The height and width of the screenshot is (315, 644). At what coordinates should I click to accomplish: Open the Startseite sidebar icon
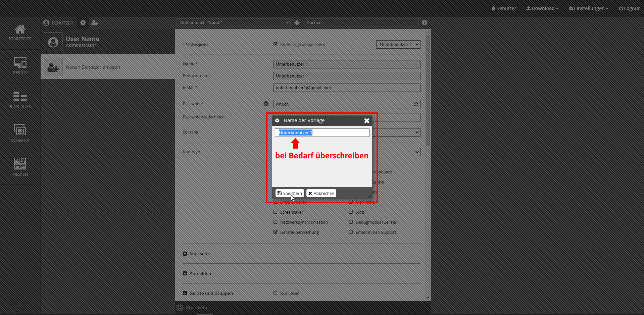pos(20,33)
